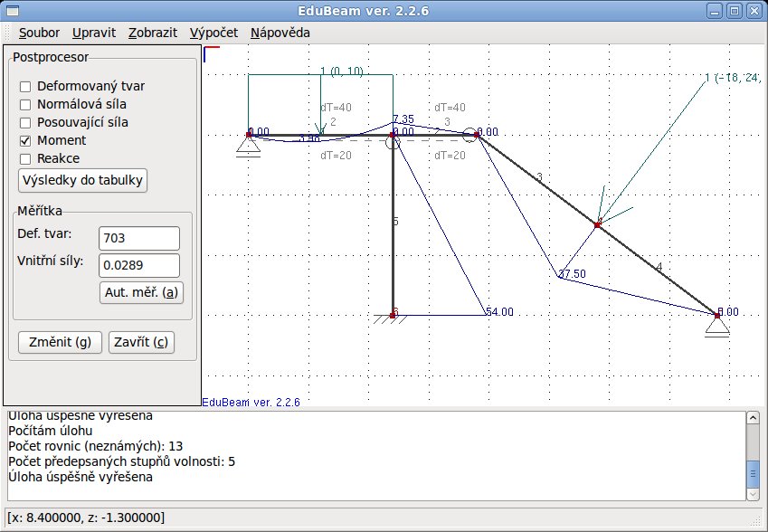Click the fixed support at column base
Image resolution: width=768 pixels, height=532 pixels.
393,317
